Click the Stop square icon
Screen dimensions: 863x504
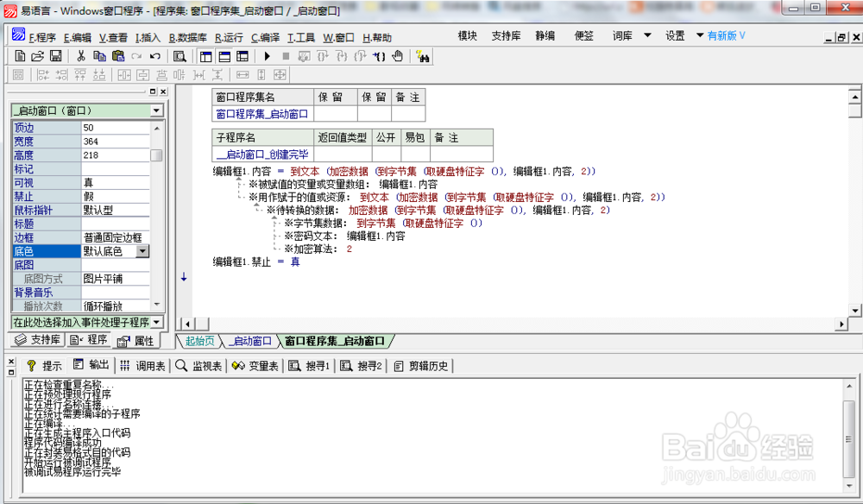[286, 56]
